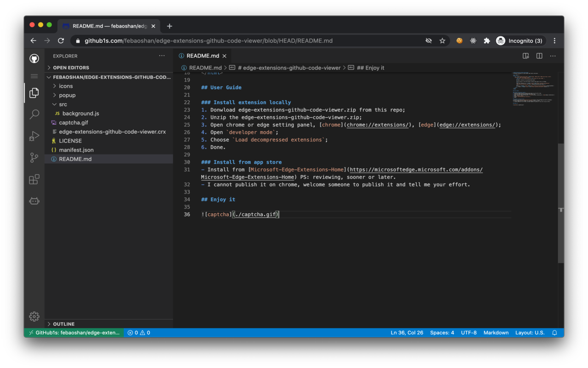Expand the OUTLINE section

coord(109,324)
